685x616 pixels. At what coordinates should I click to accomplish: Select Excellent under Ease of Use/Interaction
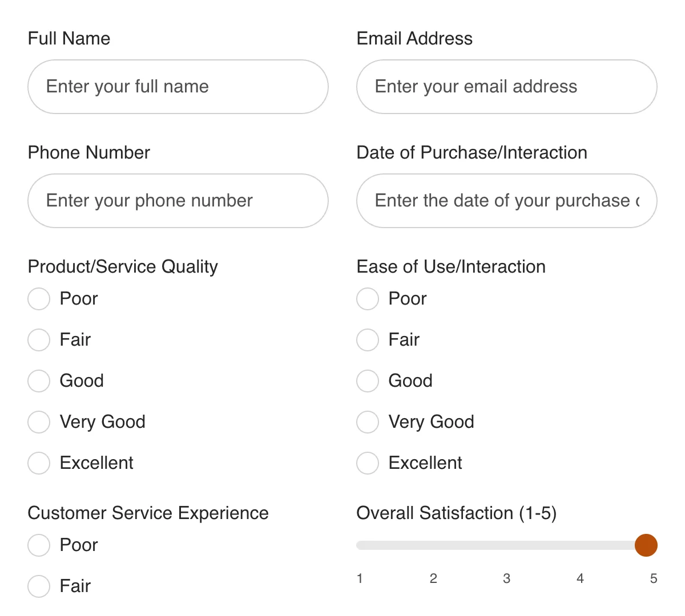[x=368, y=463]
